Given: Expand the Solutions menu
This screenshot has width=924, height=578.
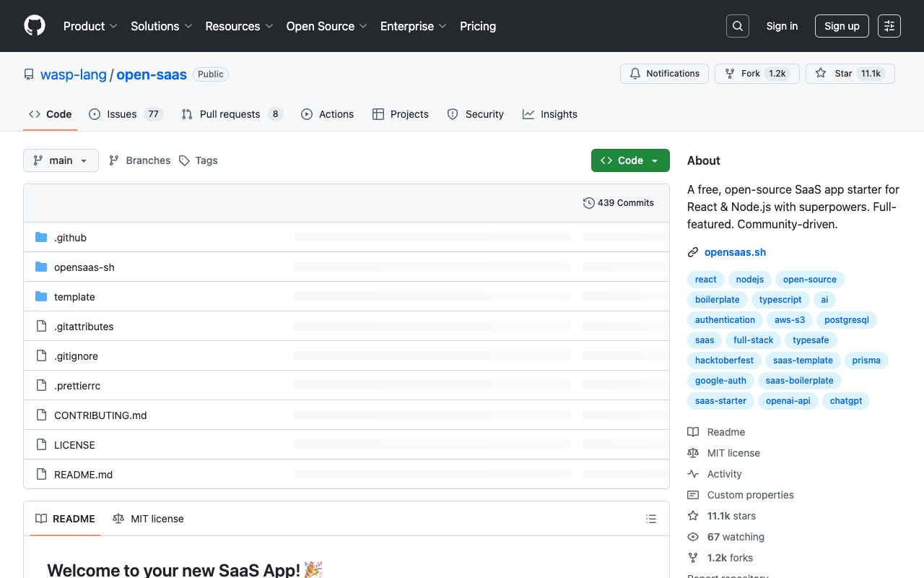Looking at the screenshot, I should [162, 26].
